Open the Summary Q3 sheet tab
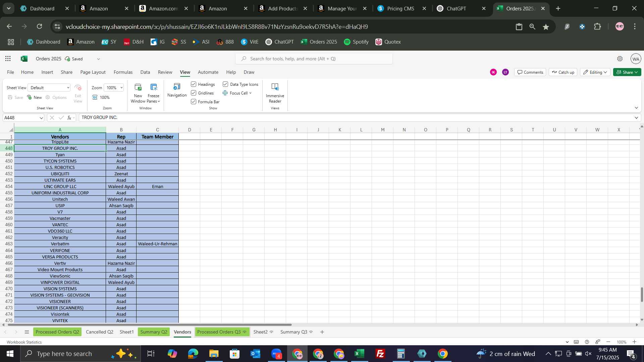 tap(297, 332)
